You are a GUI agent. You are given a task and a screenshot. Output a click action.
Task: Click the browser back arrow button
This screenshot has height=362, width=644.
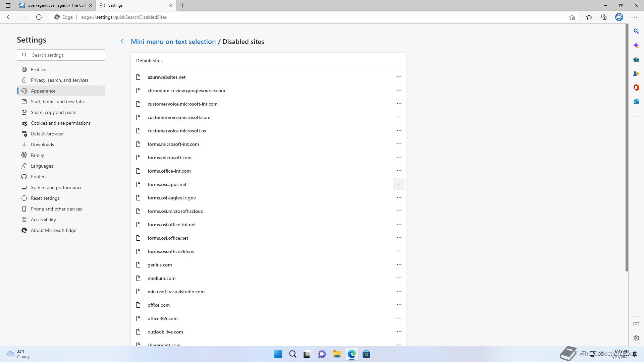pos(9,17)
